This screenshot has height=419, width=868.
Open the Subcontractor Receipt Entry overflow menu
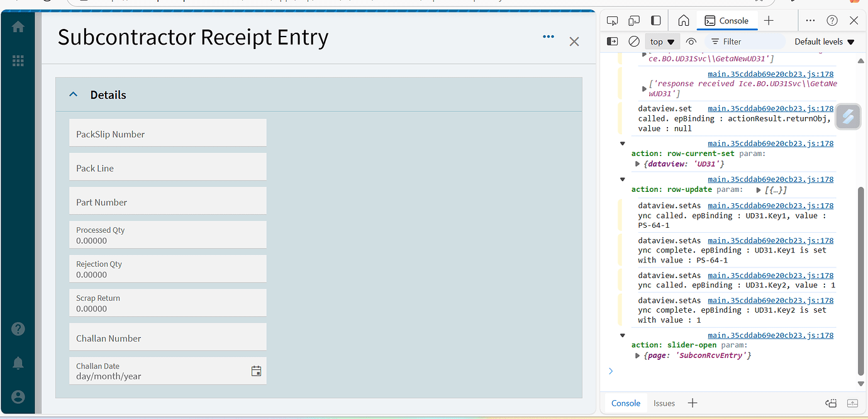(x=548, y=36)
